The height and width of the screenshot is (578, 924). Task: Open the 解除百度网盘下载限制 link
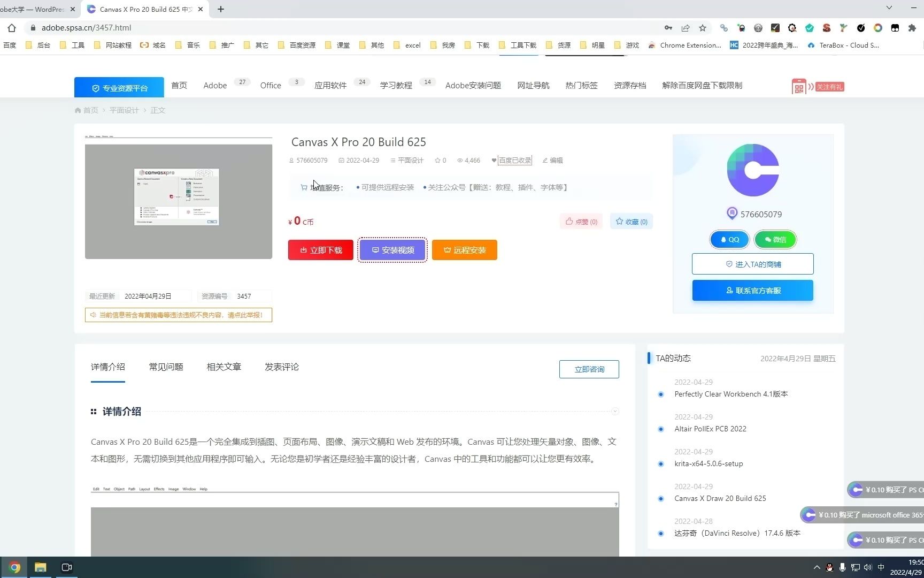pos(702,85)
